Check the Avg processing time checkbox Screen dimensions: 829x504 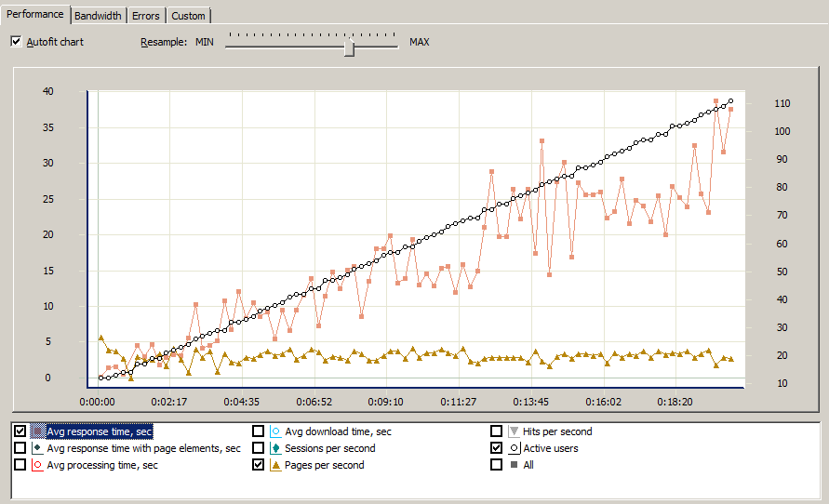click(20, 465)
